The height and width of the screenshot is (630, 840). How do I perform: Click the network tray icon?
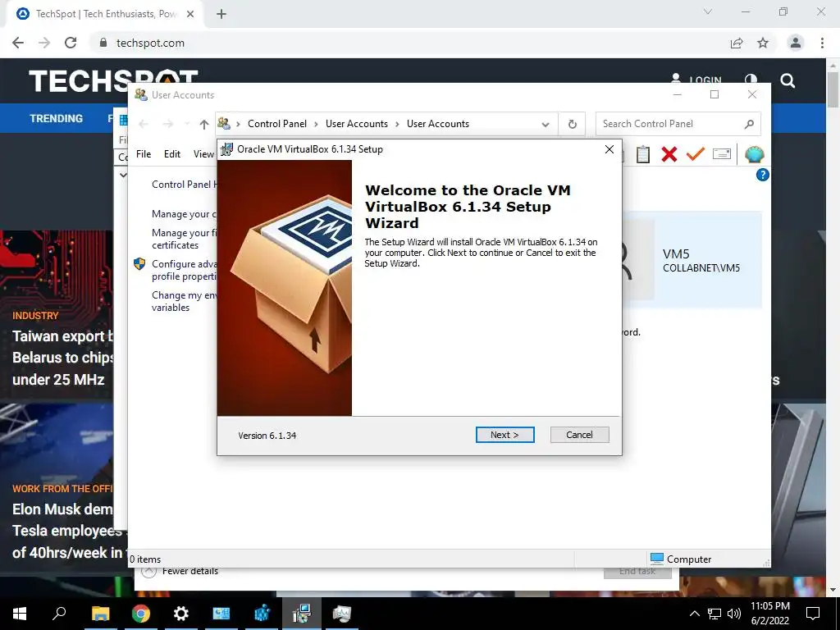714,614
